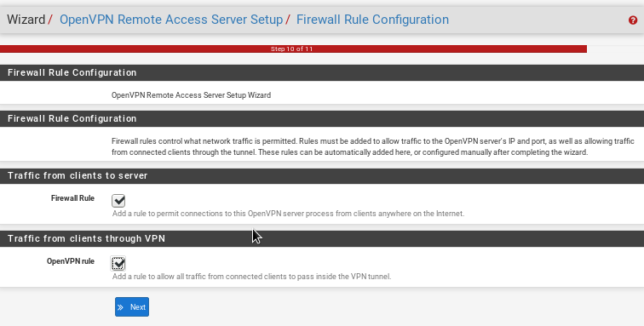This screenshot has height=326, width=644.
Task: Click the bold OpenVPN rule field label
Action: pyautogui.click(x=71, y=261)
